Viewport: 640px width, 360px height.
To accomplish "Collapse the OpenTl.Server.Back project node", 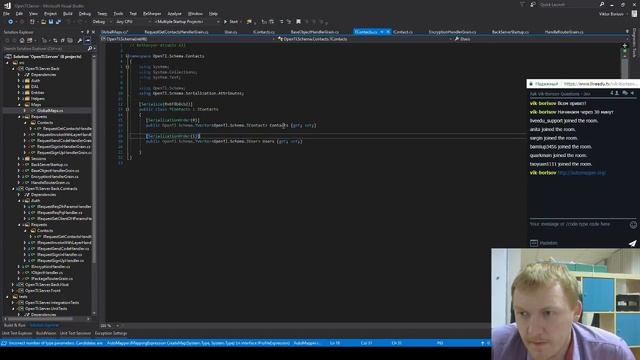I will (x=13, y=69).
